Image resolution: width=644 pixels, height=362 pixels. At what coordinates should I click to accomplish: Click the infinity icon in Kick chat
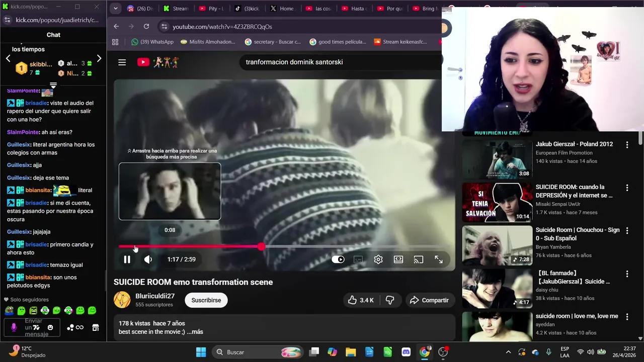(79, 328)
